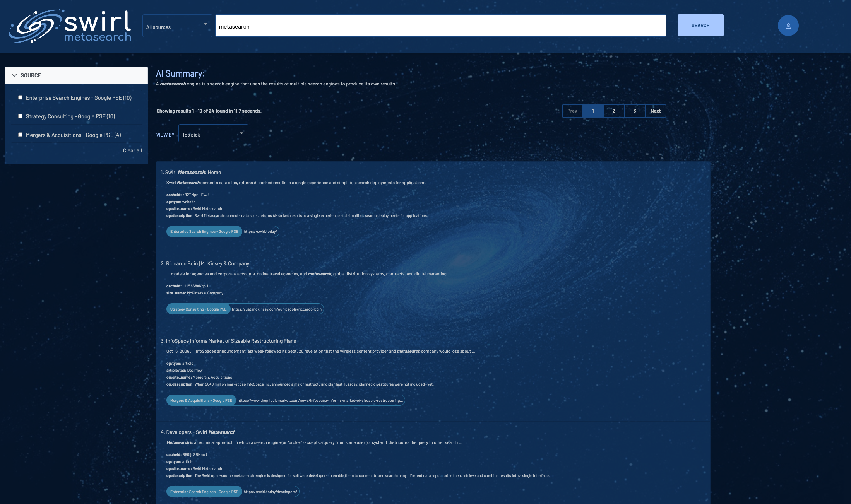
Task: Check Strategy Consulting - Google PSE
Action: (21, 116)
